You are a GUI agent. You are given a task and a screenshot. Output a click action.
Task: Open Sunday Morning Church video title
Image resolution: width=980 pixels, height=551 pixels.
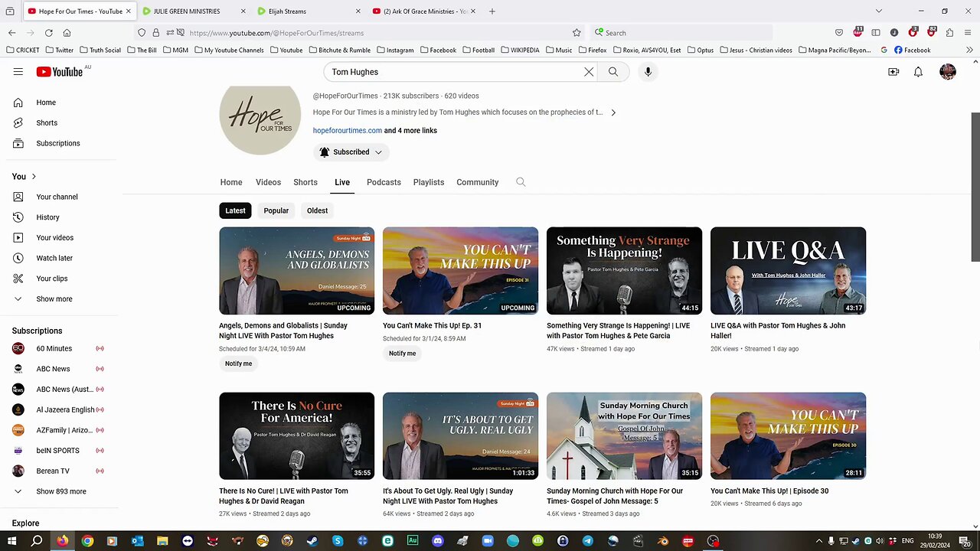615,496
